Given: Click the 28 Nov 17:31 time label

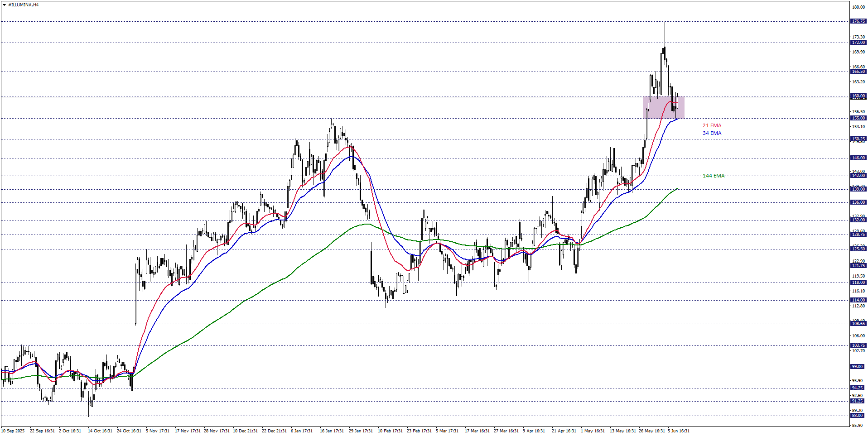Looking at the screenshot, I should click(217, 431).
